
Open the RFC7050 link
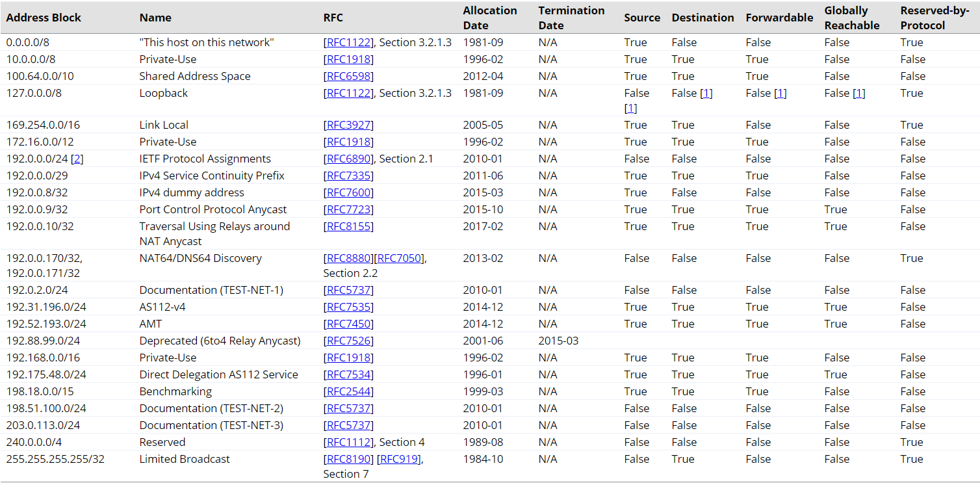(x=399, y=258)
